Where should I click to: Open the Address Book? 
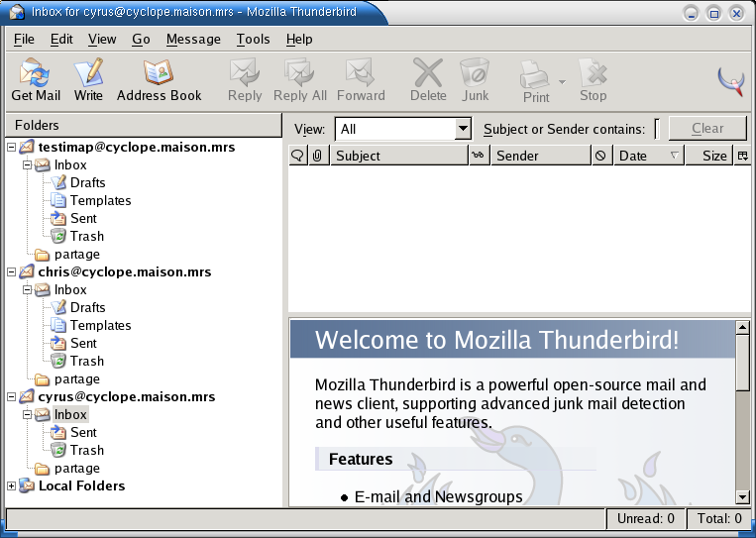click(x=159, y=79)
